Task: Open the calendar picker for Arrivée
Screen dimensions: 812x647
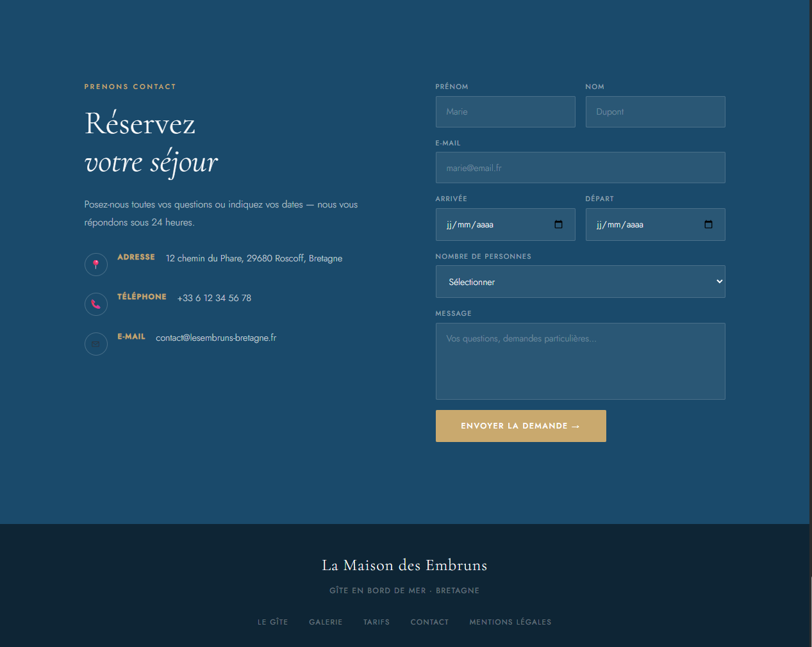Action: [558, 224]
